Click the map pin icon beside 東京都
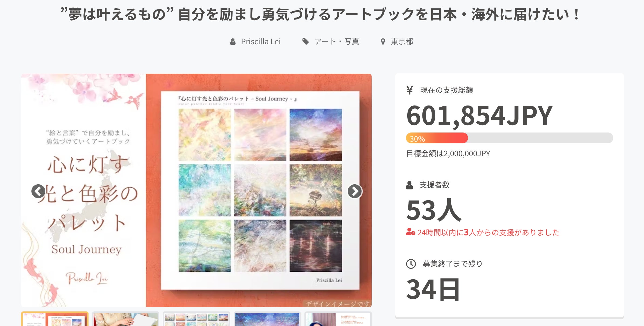This screenshot has width=644, height=326. click(383, 42)
